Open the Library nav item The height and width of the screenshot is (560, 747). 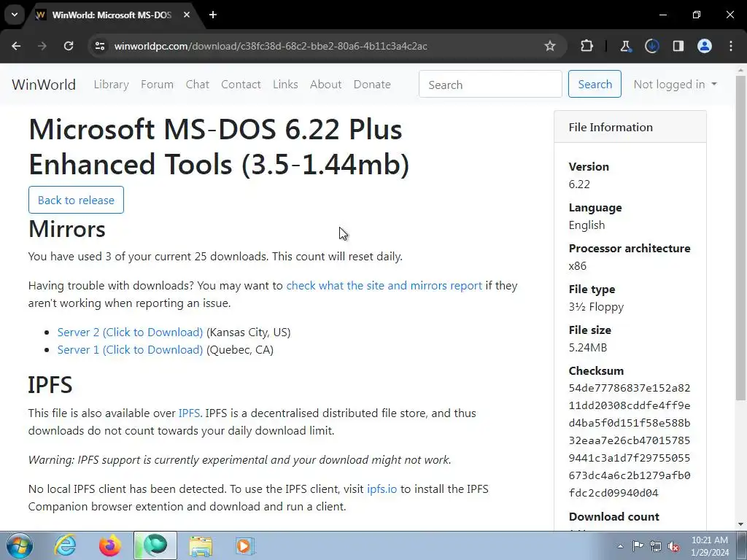pos(111,85)
